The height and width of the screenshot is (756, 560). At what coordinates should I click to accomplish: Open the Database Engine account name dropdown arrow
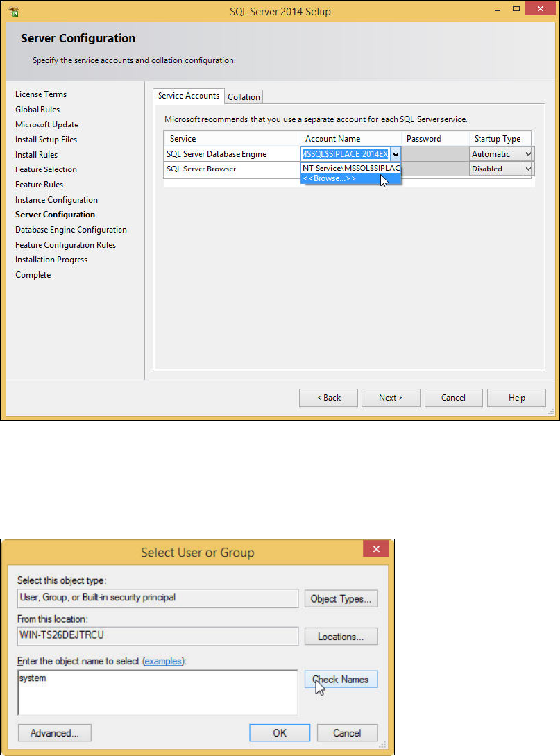[396, 154]
